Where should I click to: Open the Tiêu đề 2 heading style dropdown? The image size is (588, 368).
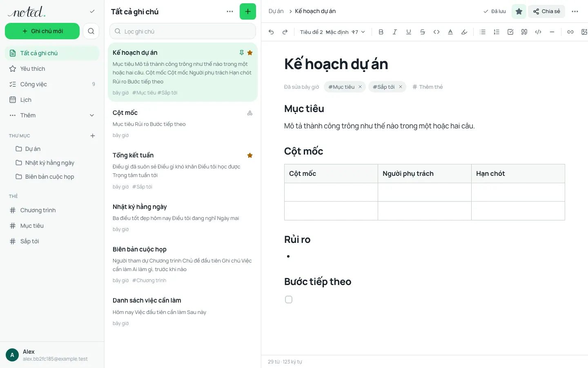coord(311,32)
